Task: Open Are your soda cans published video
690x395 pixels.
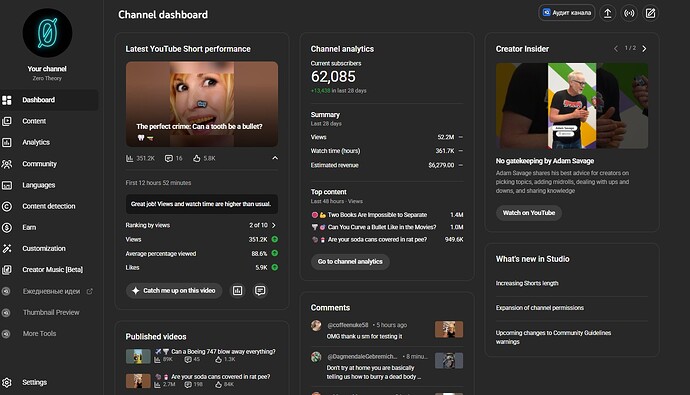Action: point(220,377)
